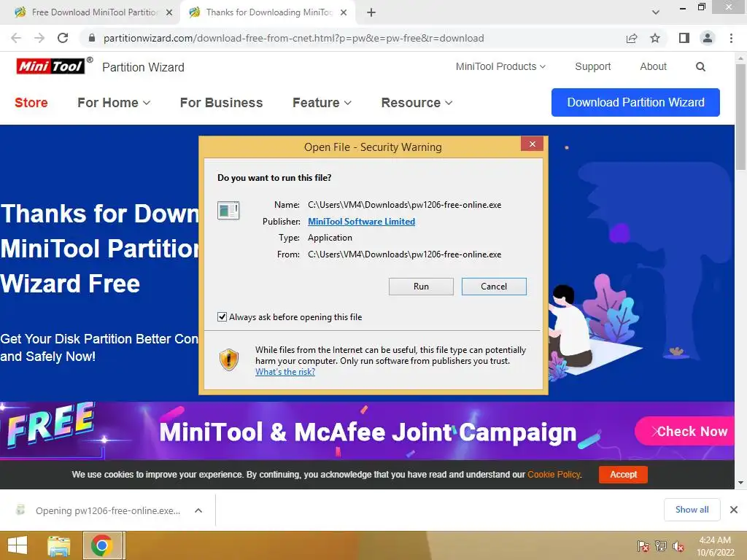Click the volume muted tray icon
Screen dimensions: 747x560
click(x=678, y=545)
